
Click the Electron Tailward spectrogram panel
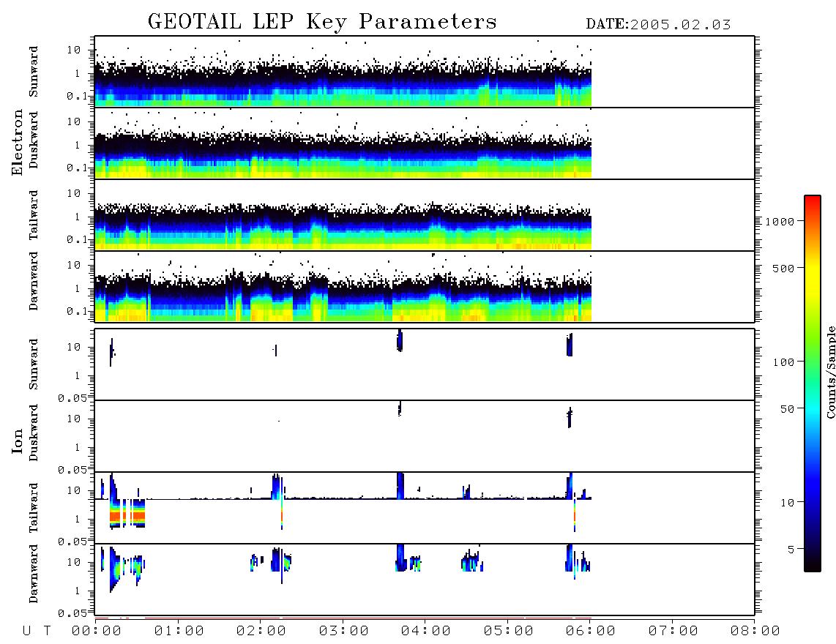(x=425, y=215)
